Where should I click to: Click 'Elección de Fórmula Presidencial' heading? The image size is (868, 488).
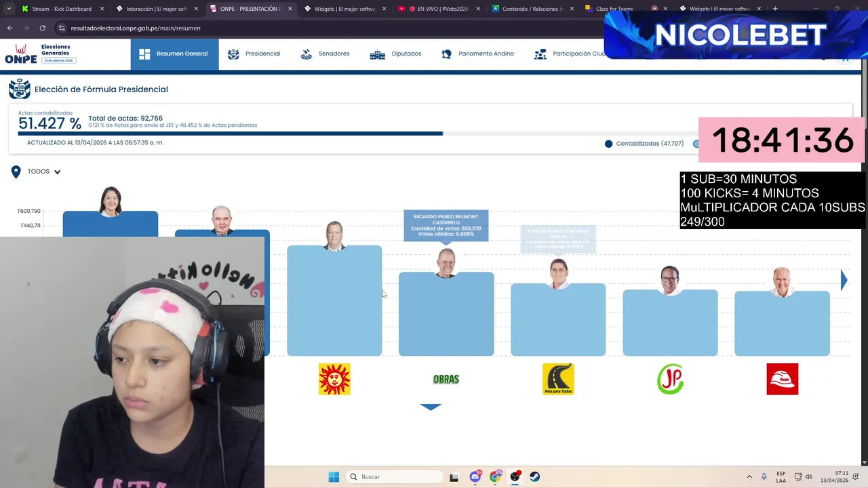coord(101,89)
